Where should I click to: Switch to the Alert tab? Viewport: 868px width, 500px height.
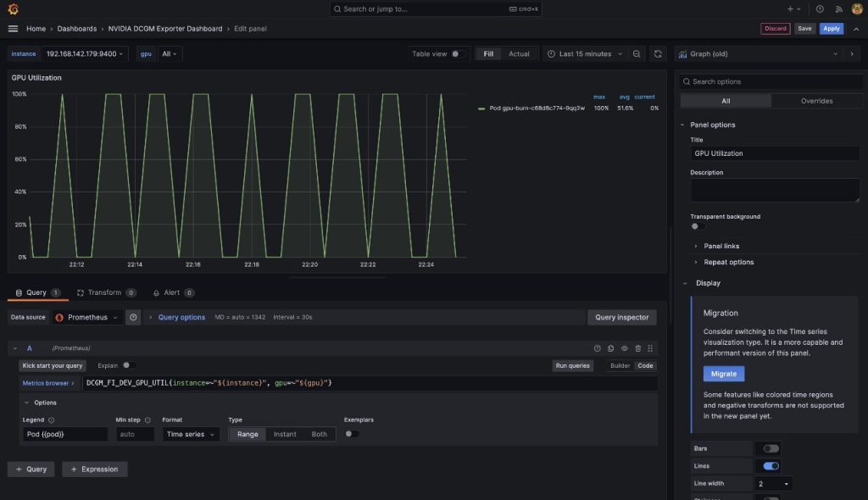(173, 292)
